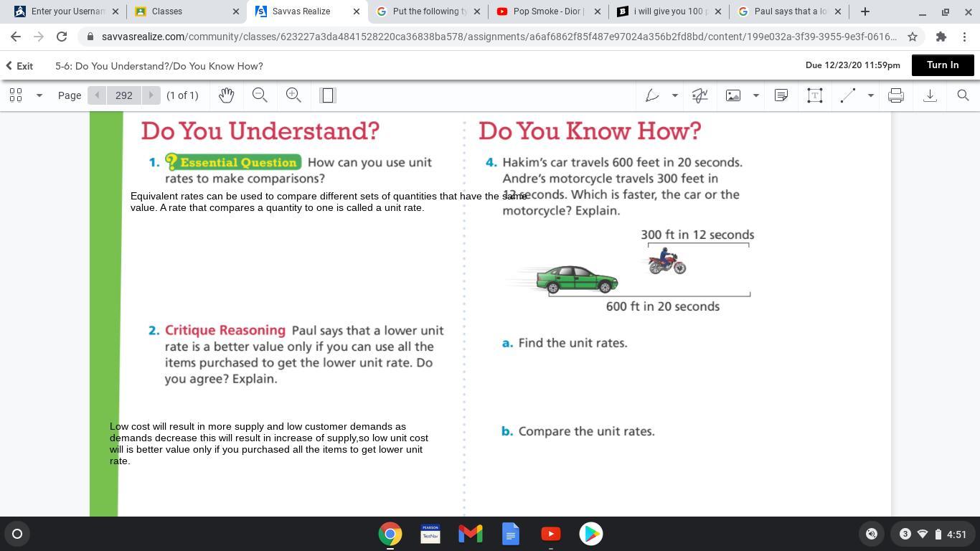Select the insert image tool

point(733,95)
